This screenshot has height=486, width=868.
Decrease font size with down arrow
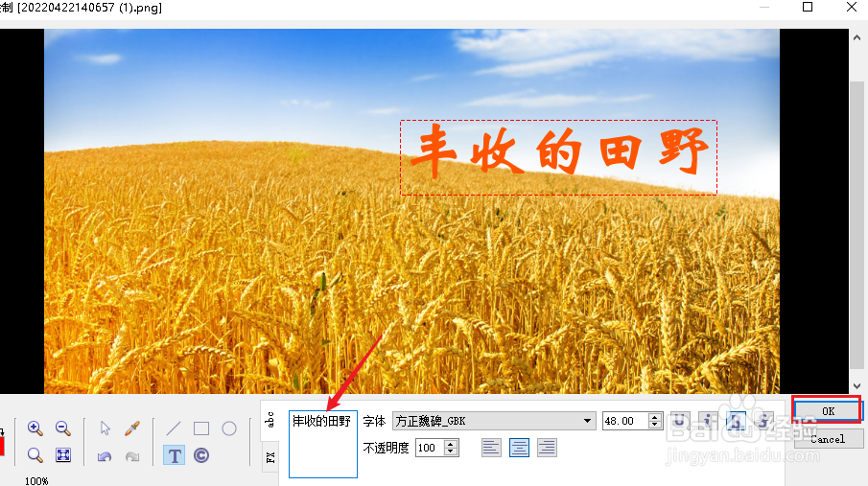click(655, 425)
